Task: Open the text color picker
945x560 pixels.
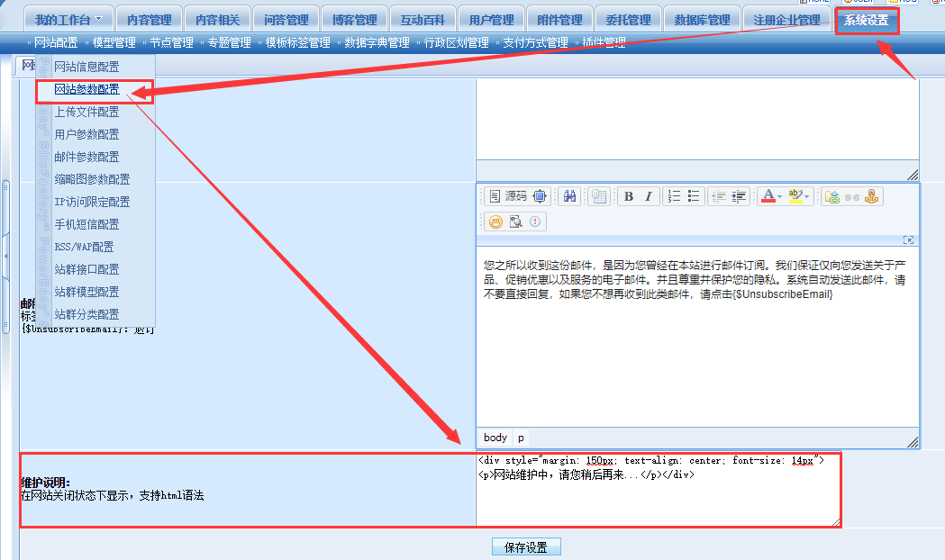Action: point(771,196)
